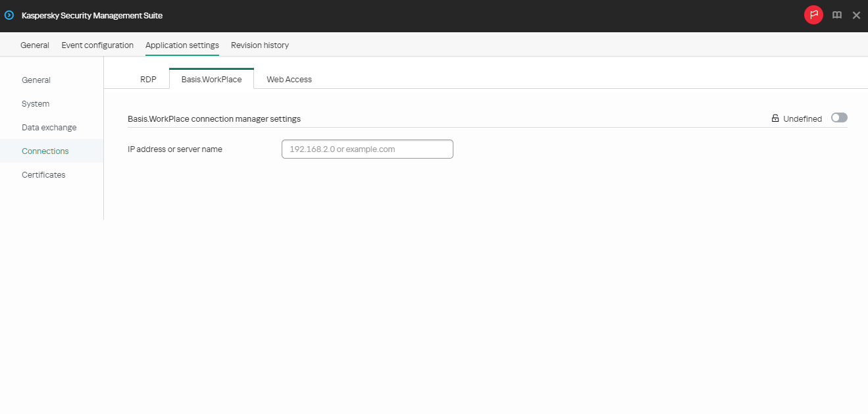Select Certificates in the sidebar
The height and width of the screenshot is (414, 868).
coord(43,174)
